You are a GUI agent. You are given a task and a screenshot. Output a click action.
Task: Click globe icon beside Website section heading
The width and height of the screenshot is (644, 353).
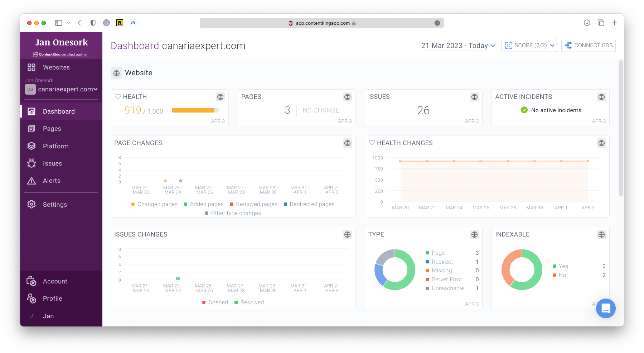(x=116, y=73)
